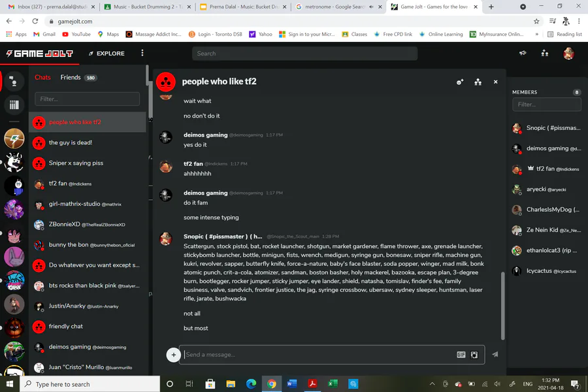Viewport: 588px width, 392px height.
Task: Open 'bts rocks than black pink' chat
Action: tap(87, 286)
